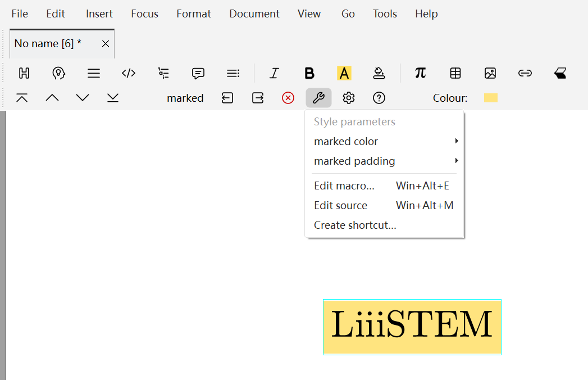Insert math with the pi icon
Viewport: 588px width, 380px height.
pyautogui.click(x=420, y=73)
